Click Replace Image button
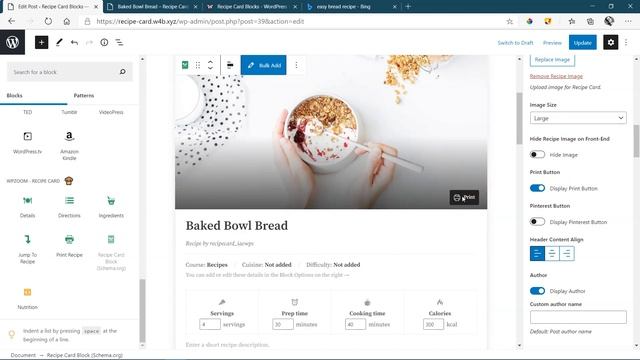The image size is (640, 360). point(552,60)
